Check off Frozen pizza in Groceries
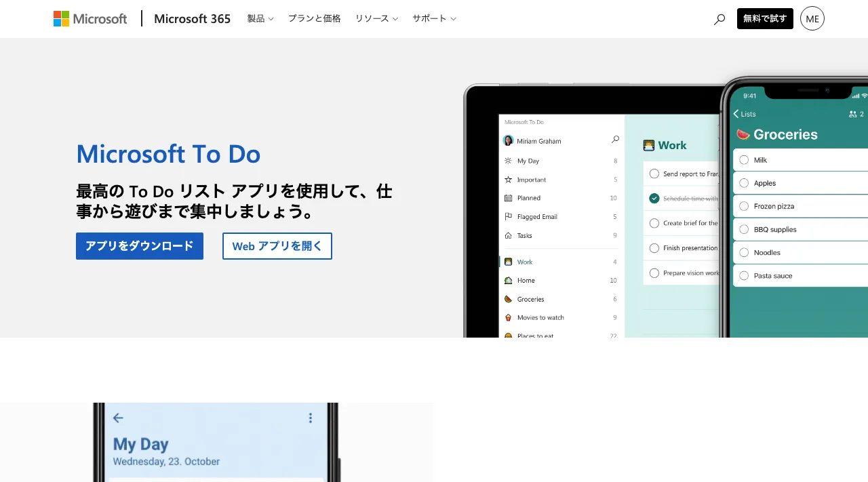Screen dimensions: 868x482 pyautogui.click(x=744, y=206)
